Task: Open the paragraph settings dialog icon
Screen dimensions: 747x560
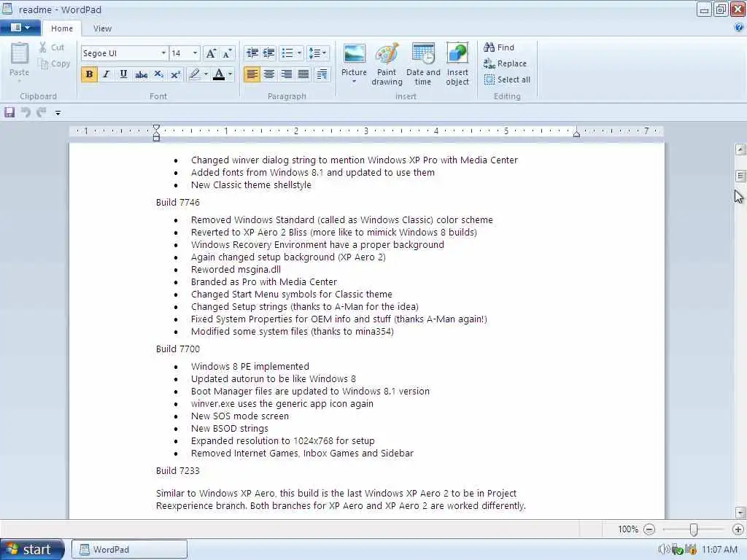Action: click(322, 74)
